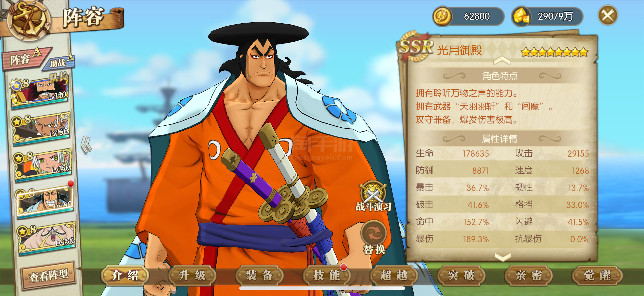Open the 觉醒 awakening button
This screenshot has height=296, width=644.
(597, 275)
